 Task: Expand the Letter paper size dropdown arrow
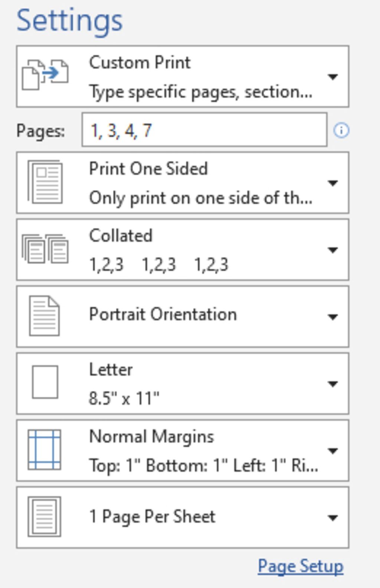tap(332, 384)
